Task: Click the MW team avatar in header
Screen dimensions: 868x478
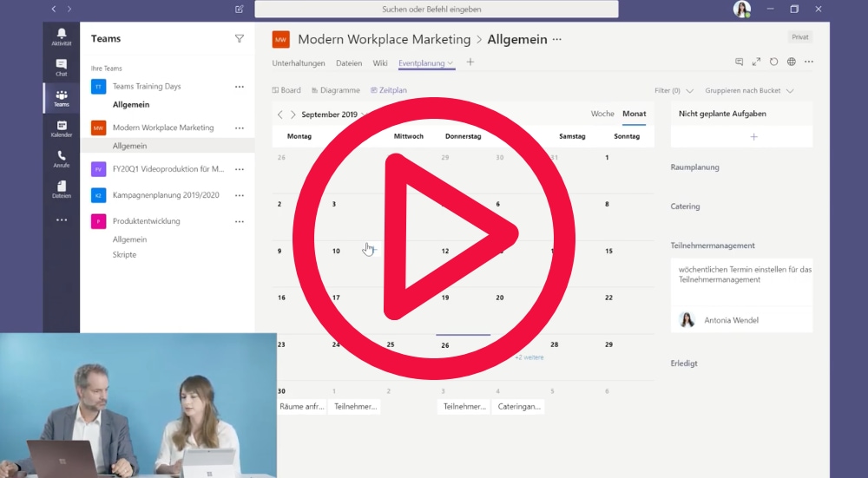Action: (x=280, y=39)
